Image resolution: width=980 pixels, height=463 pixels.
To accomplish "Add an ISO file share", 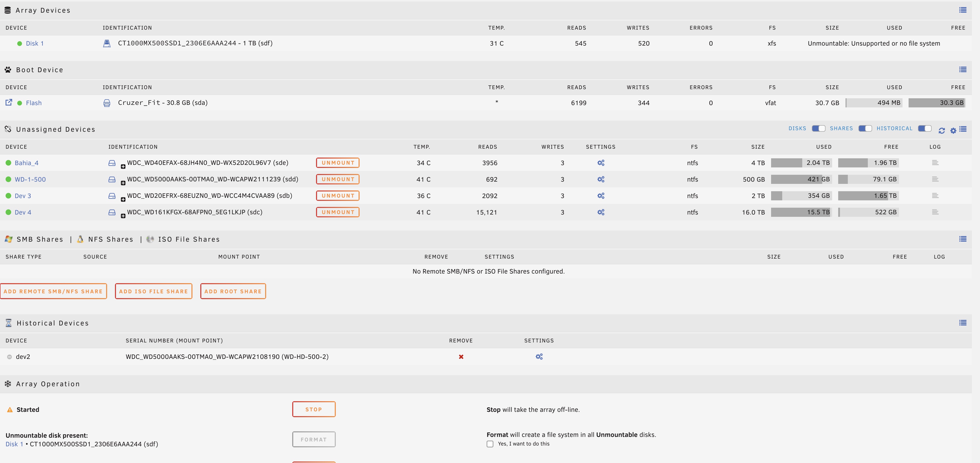I will coord(154,292).
